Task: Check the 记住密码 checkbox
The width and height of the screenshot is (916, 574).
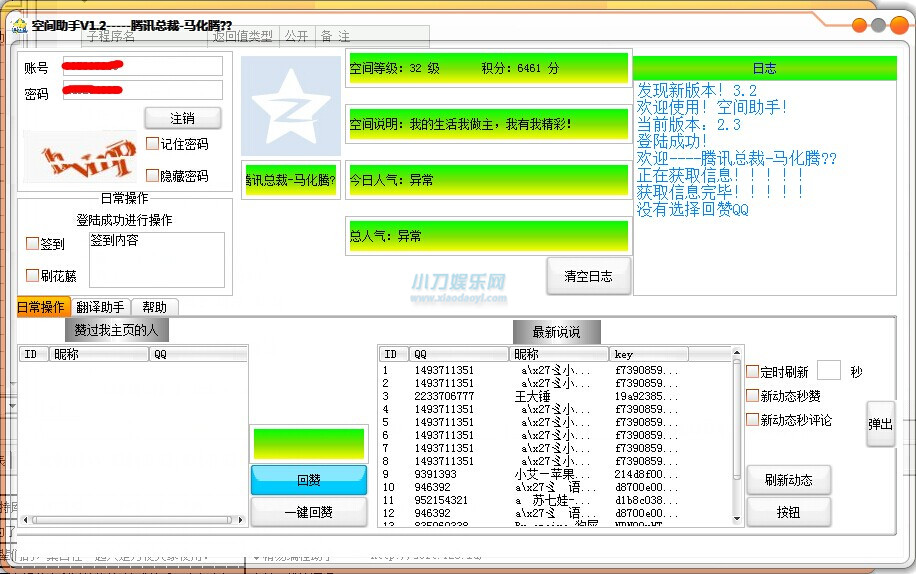Action: pyautogui.click(x=152, y=144)
